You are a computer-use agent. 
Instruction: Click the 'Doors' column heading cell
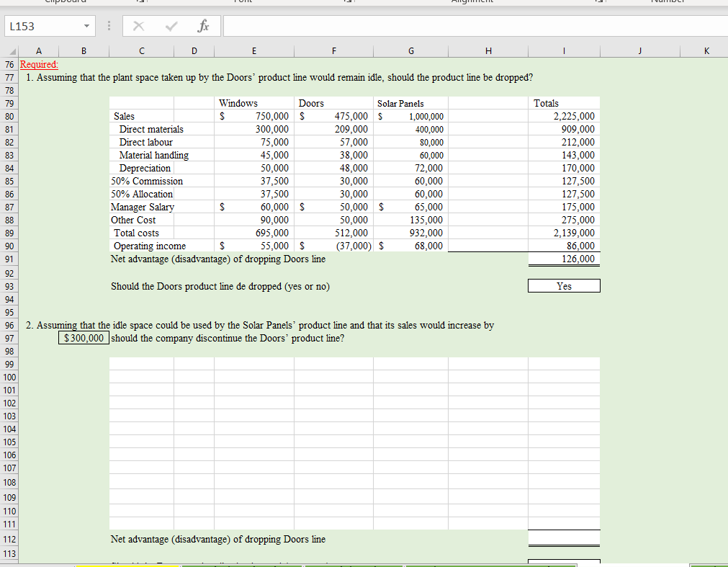click(334, 104)
